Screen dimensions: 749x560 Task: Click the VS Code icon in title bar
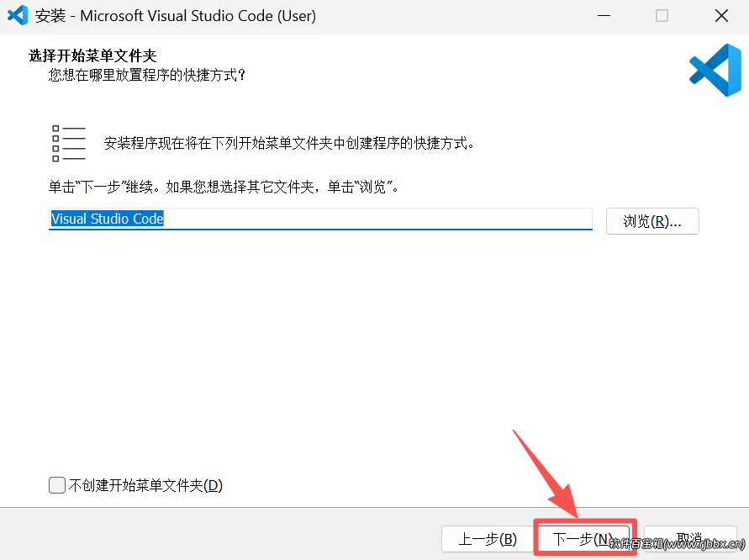click(17, 15)
